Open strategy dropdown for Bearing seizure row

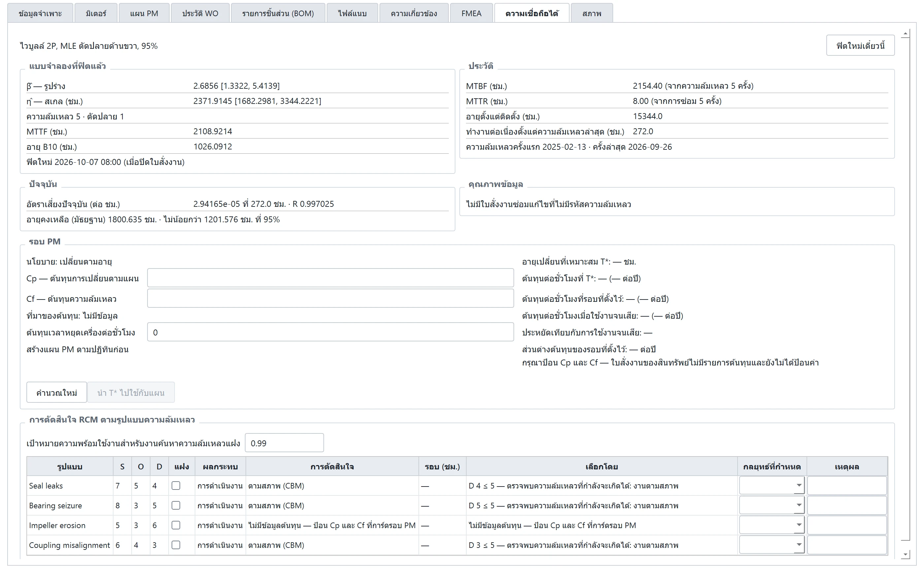tap(772, 505)
